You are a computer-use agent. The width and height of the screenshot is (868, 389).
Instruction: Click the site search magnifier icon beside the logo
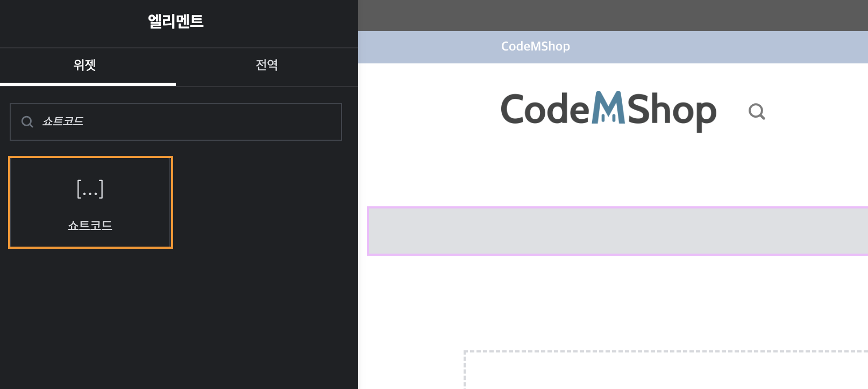click(x=757, y=111)
